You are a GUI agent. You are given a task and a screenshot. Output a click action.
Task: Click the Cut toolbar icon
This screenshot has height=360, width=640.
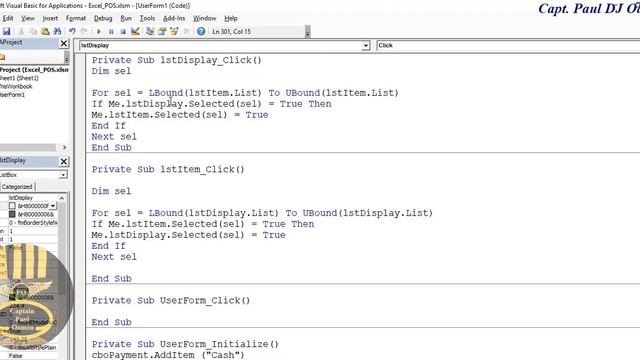click(21, 31)
